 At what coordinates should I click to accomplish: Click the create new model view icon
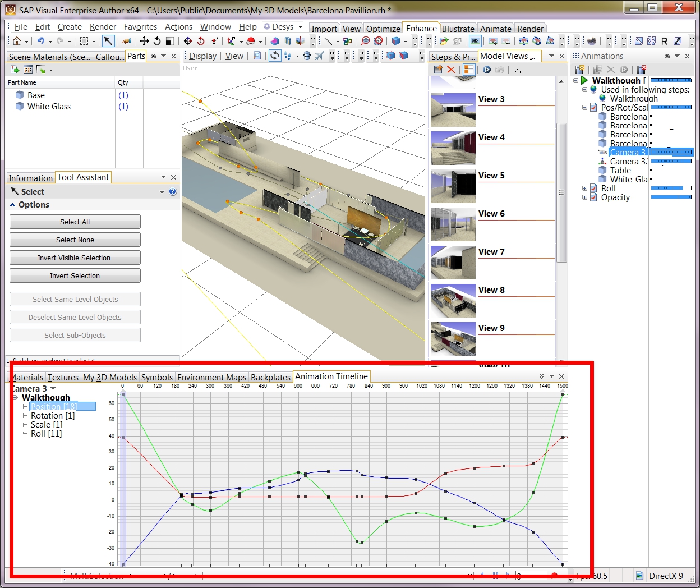[439, 70]
